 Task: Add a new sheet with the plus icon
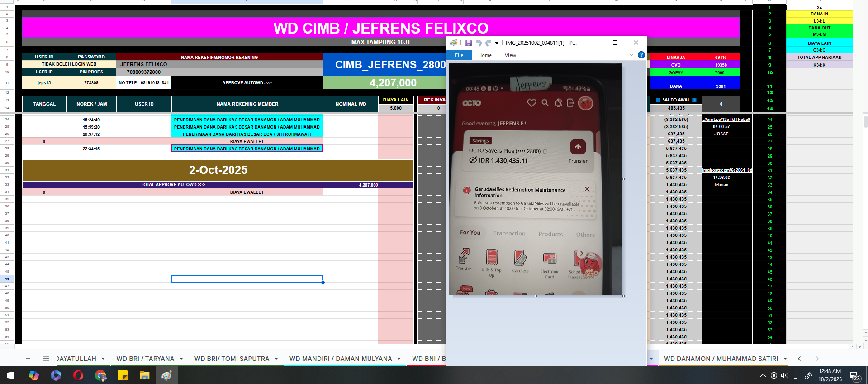click(28, 359)
